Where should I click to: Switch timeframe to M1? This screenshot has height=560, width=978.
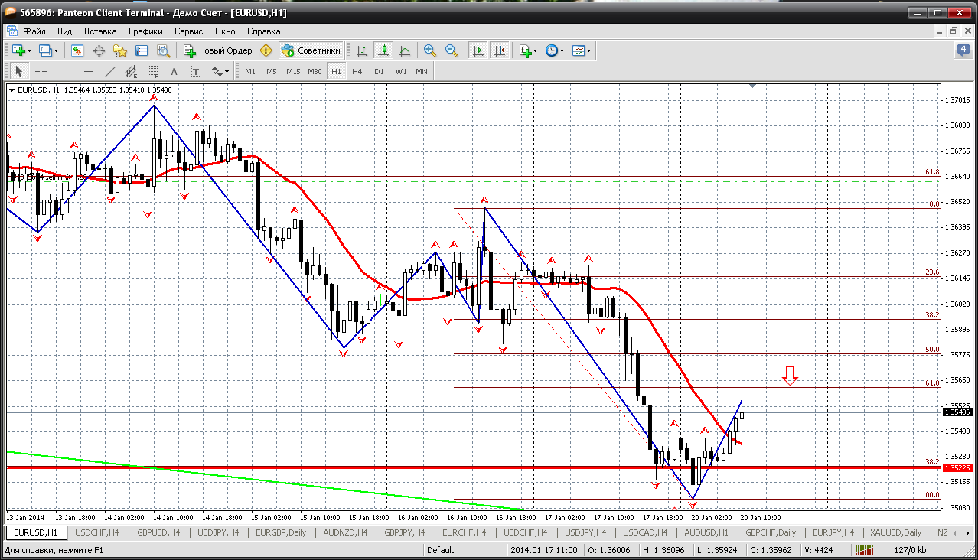pos(250,71)
